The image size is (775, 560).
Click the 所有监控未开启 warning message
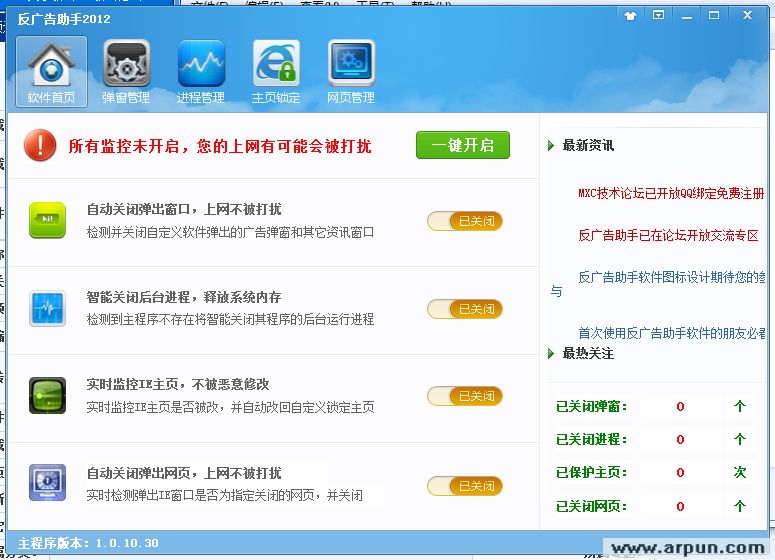220,146
